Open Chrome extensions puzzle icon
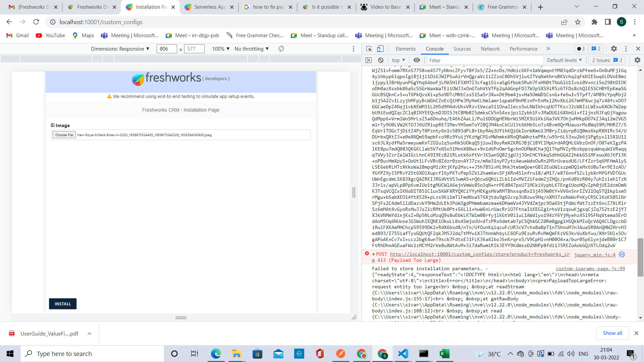This screenshot has height=362, width=644. [594, 22]
